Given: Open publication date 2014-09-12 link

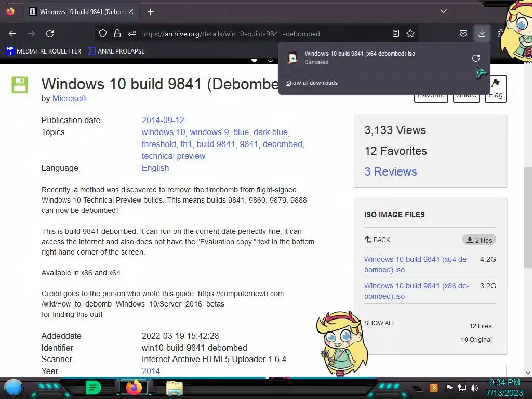Looking at the screenshot, I should pyautogui.click(x=163, y=120).
